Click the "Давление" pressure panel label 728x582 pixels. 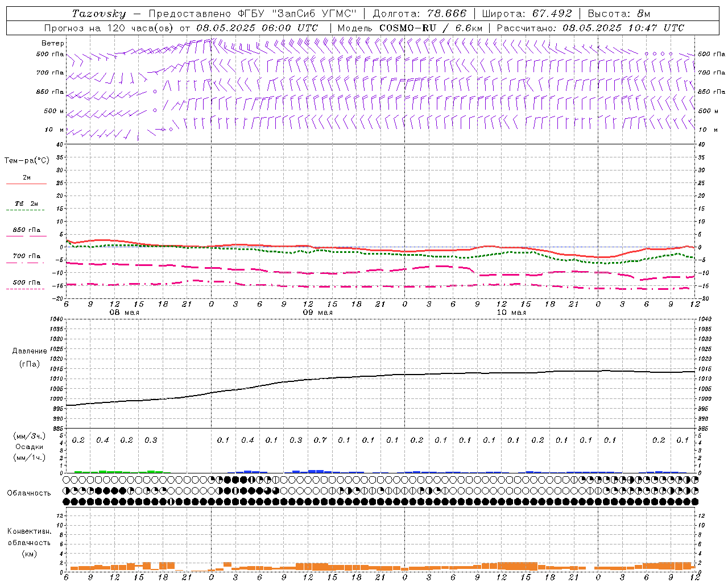(30, 351)
